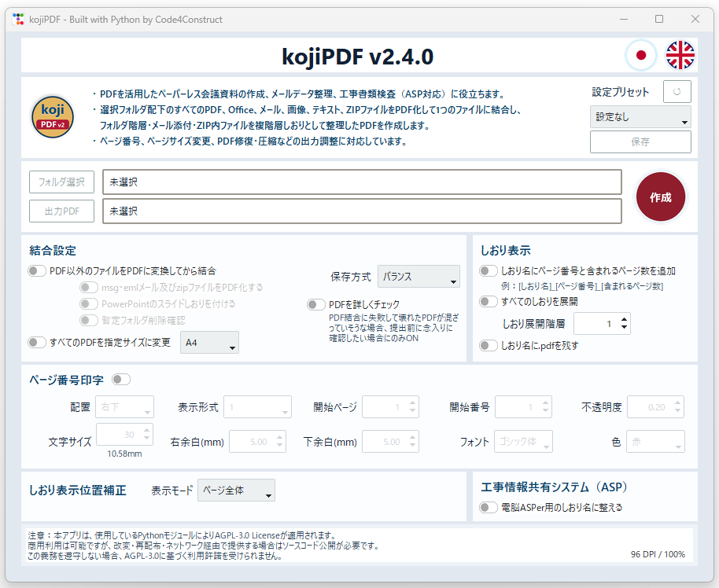Decrease 右余白(mm) value with down arrow

tap(280, 446)
